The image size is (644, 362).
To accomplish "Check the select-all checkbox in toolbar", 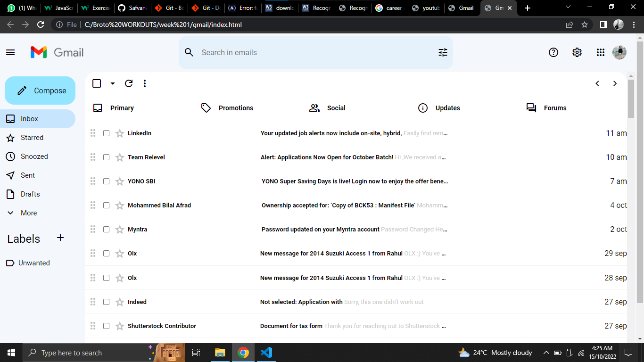I will click(x=97, y=83).
